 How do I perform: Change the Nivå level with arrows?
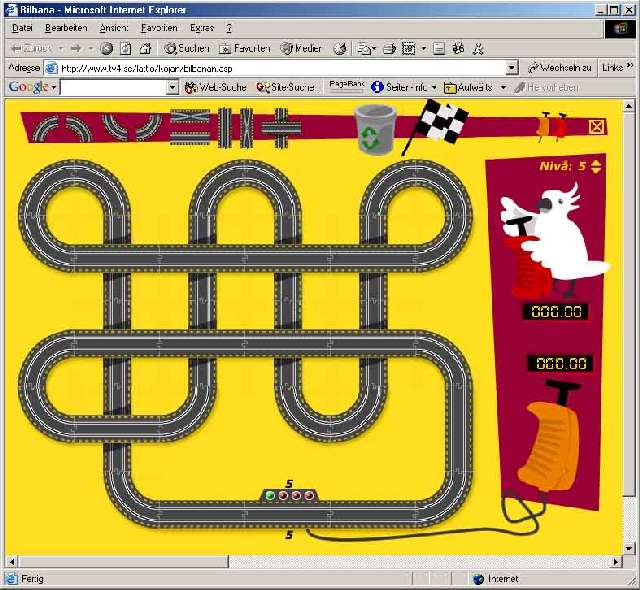pos(596,166)
